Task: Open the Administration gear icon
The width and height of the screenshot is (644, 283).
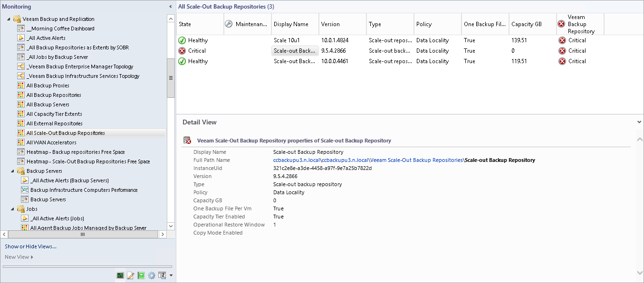Action: tap(152, 275)
